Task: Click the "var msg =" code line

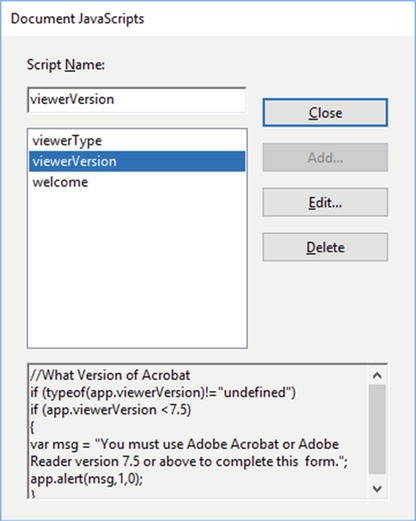Action: point(184,444)
